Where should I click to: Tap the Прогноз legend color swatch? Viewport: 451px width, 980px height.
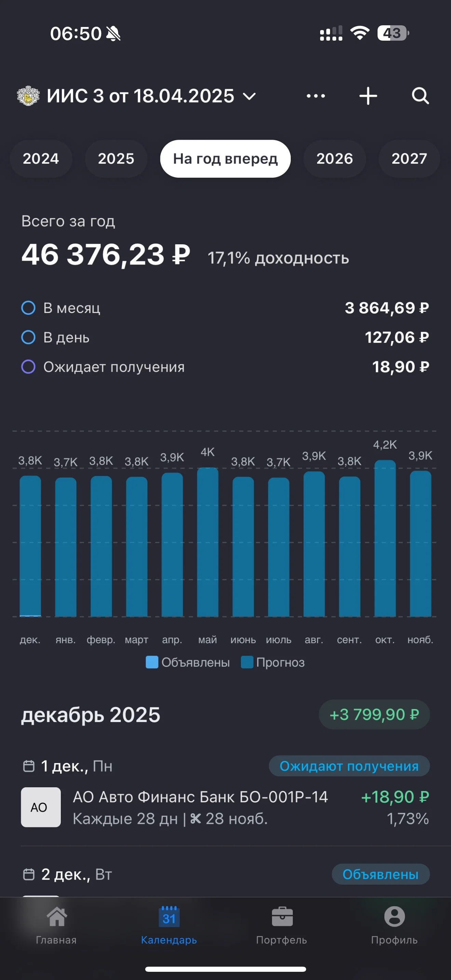click(x=247, y=662)
